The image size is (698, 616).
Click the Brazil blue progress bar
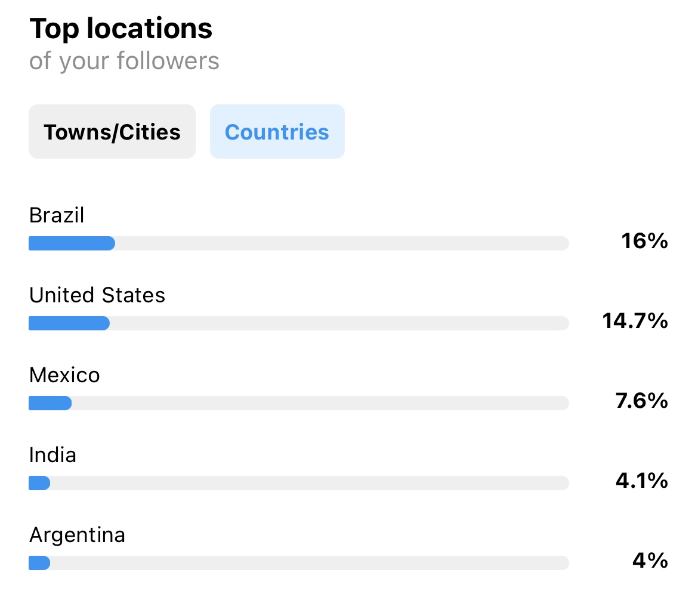tap(72, 243)
